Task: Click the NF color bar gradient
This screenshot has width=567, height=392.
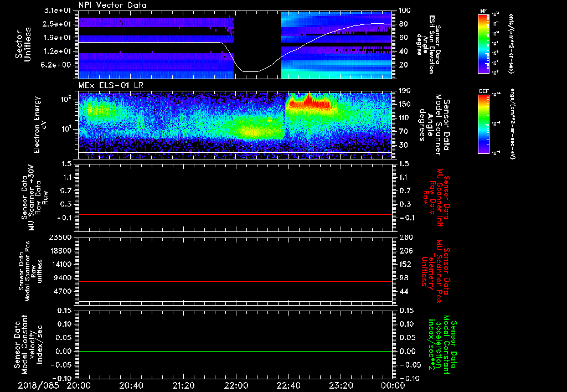Action: 483,44
